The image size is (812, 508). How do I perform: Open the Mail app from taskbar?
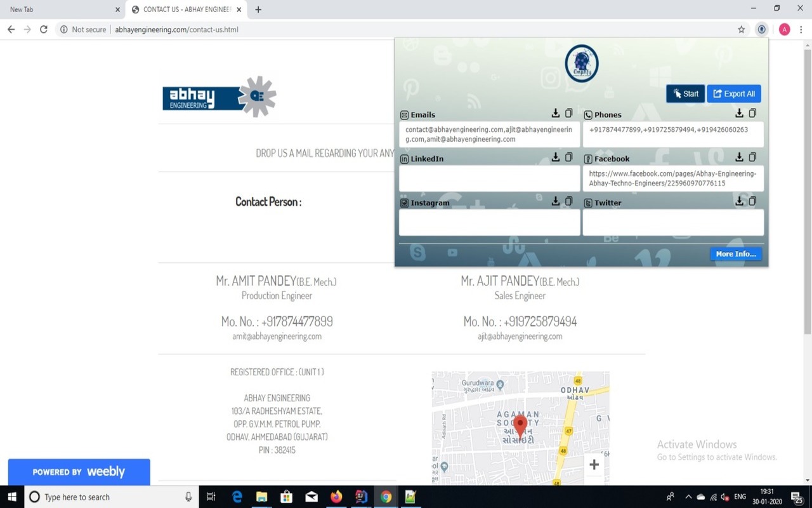[311, 497]
